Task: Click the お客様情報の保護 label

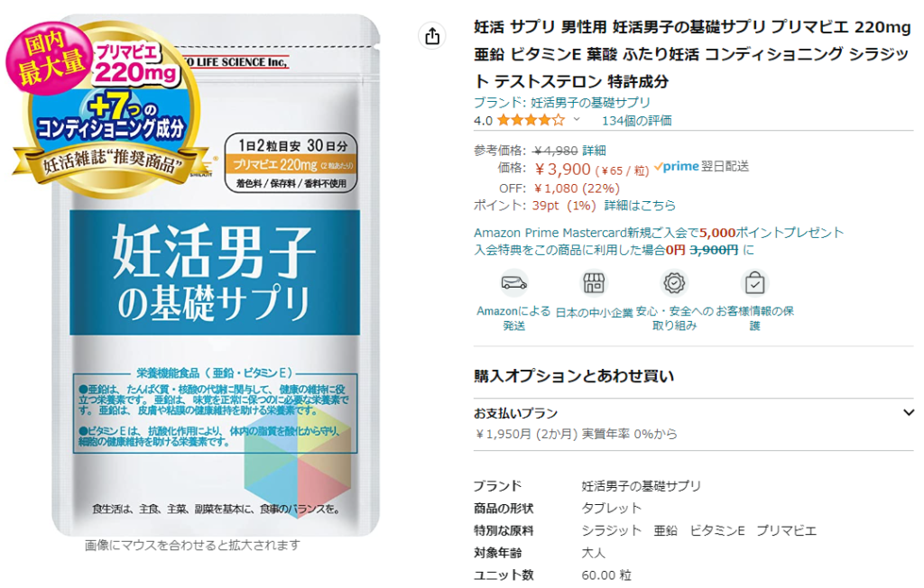Action: point(755,318)
